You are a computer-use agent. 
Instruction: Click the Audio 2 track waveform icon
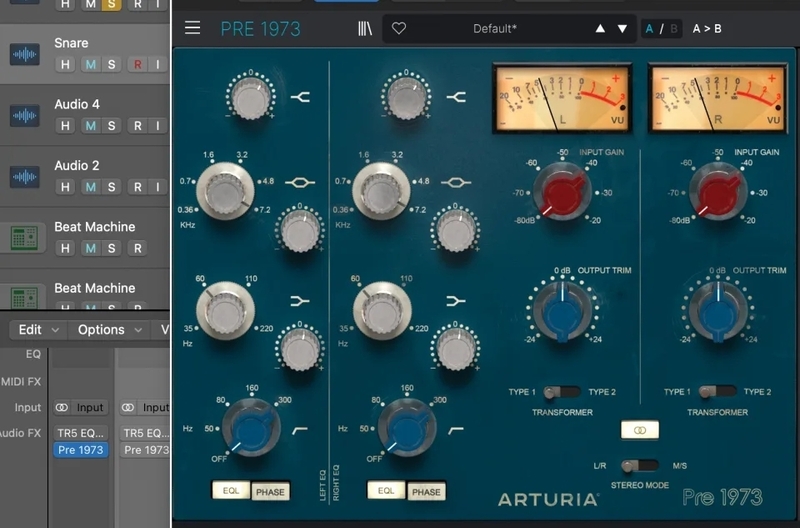(x=24, y=177)
